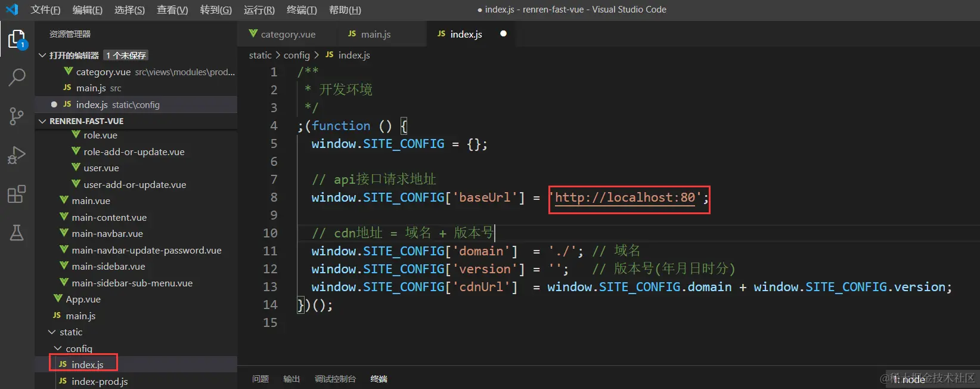Click line number 8 in gutter

(x=274, y=197)
